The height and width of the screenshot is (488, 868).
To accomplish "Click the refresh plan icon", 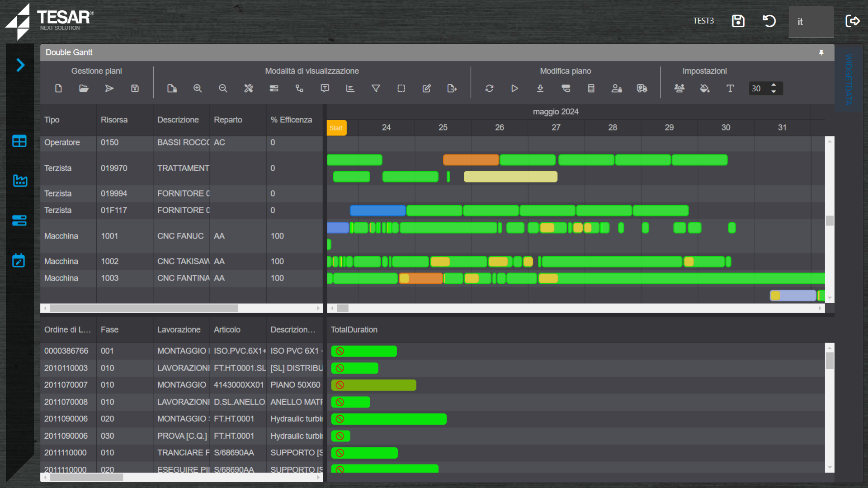I will (489, 89).
